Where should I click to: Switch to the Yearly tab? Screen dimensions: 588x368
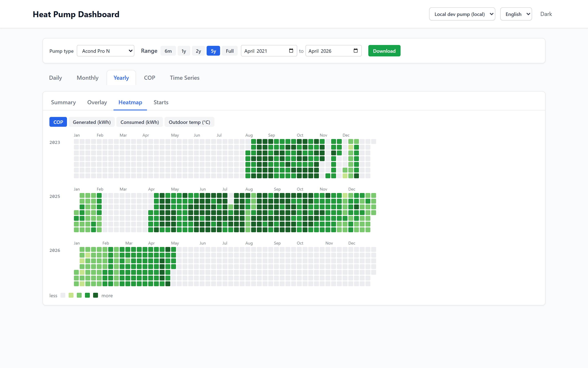pyautogui.click(x=121, y=78)
